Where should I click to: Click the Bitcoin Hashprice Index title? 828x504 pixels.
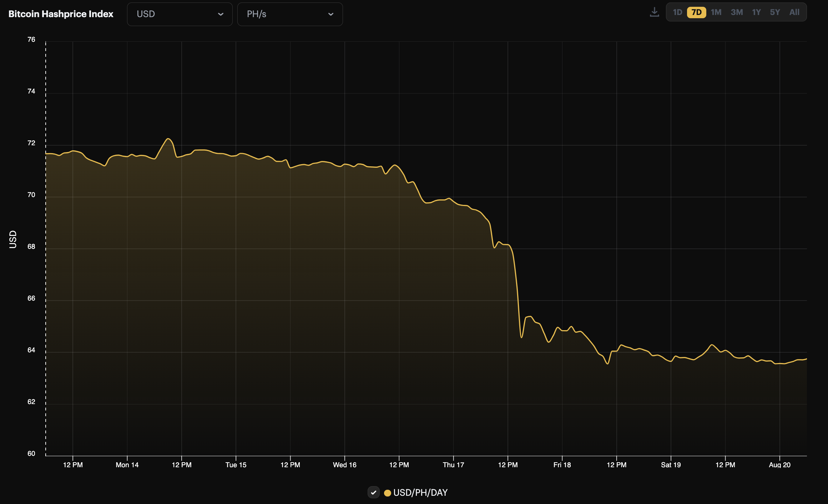[61, 14]
